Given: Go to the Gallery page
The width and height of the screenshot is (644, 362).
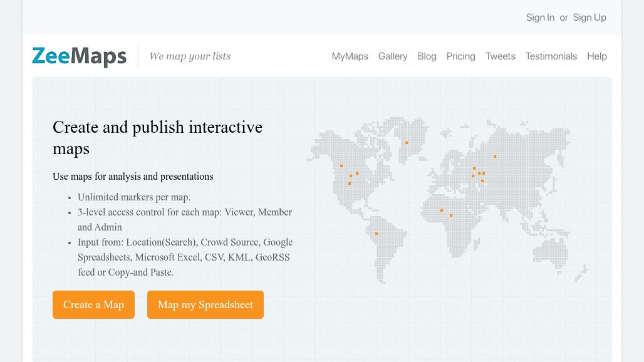Looking at the screenshot, I should 393,56.
